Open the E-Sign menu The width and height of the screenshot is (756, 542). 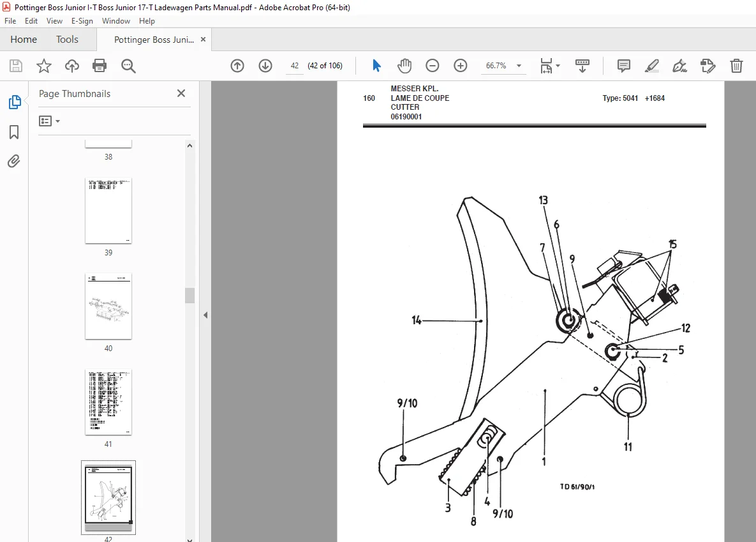point(82,21)
